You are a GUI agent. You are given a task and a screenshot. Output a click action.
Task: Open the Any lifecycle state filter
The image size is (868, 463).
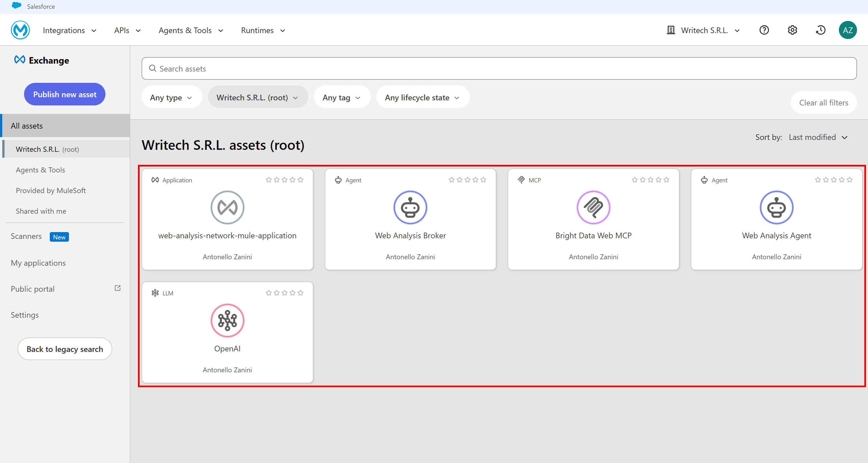click(x=423, y=97)
